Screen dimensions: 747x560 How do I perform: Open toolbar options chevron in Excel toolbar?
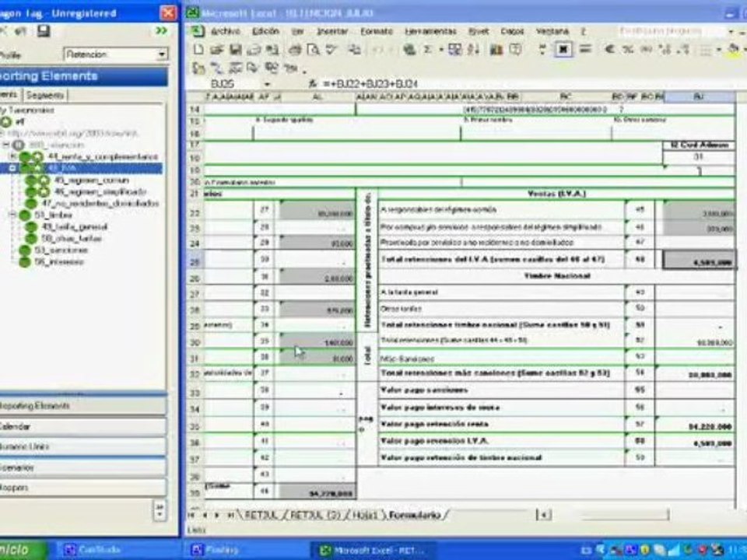pos(542,50)
